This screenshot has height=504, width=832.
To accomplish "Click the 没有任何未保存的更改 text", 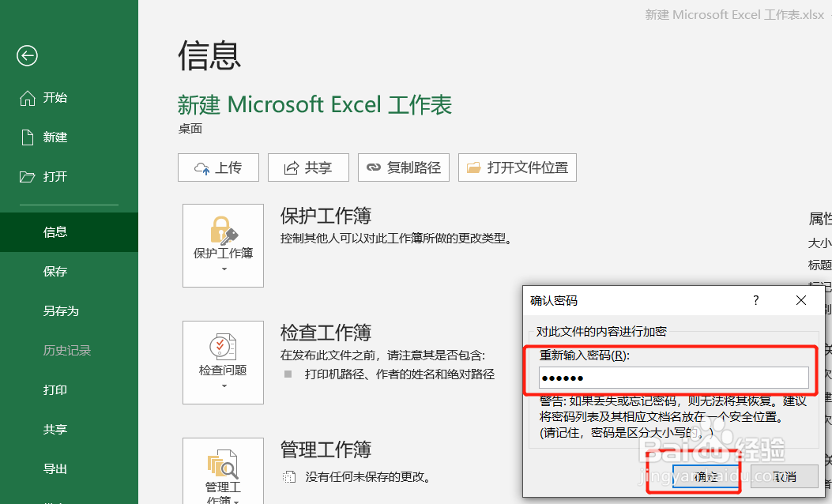I will point(367,477).
